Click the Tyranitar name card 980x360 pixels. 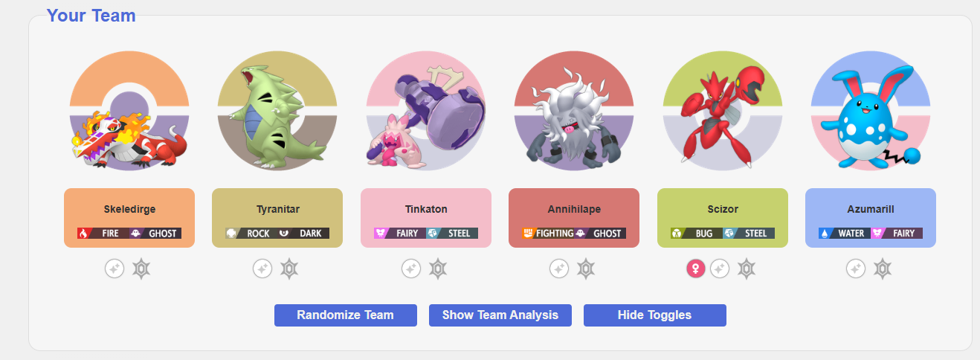tap(277, 218)
